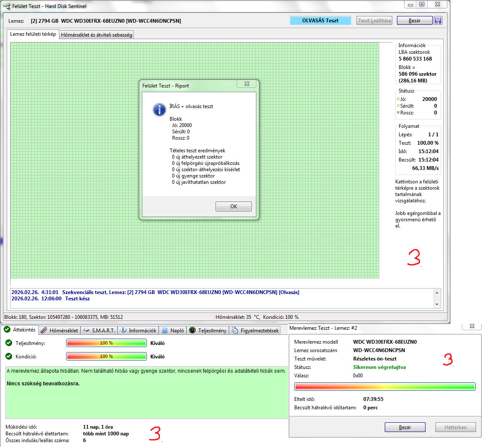
Task: Click the Kondíció 100 % progress bar
Action: [x=107, y=356]
